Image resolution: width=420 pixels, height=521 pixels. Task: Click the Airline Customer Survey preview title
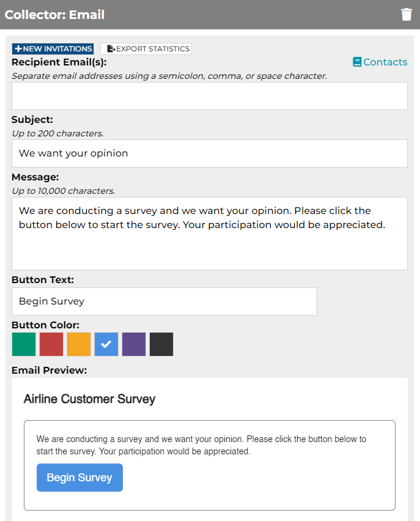pos(89,399)
